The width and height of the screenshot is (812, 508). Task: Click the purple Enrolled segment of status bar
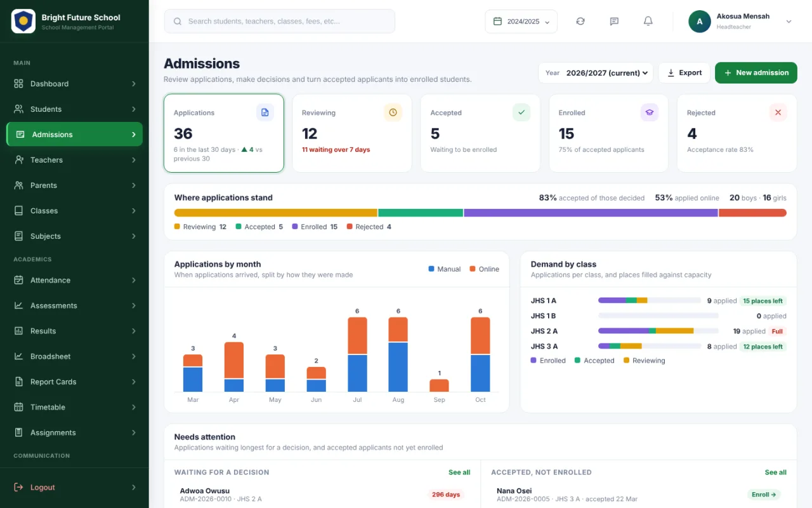591,213
